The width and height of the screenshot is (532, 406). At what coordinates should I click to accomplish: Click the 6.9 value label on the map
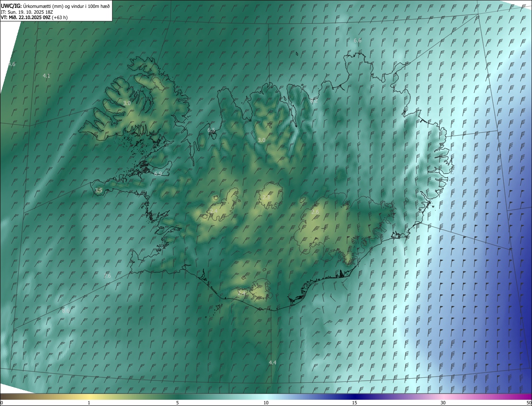[158, 174]
